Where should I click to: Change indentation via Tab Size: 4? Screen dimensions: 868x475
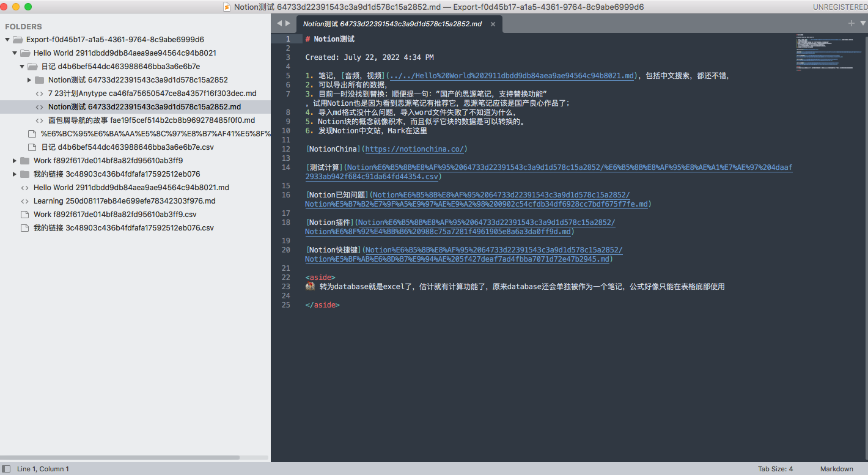[775, 469]
